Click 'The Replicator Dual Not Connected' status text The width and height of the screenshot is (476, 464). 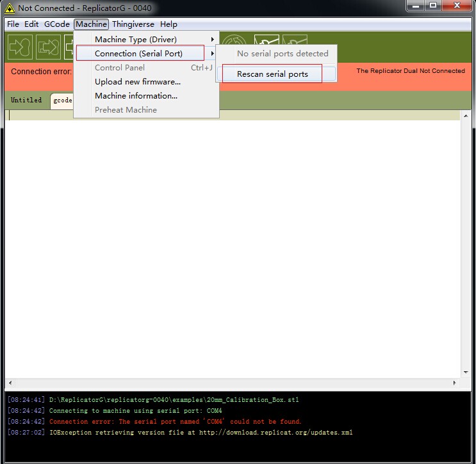[411, 71]
